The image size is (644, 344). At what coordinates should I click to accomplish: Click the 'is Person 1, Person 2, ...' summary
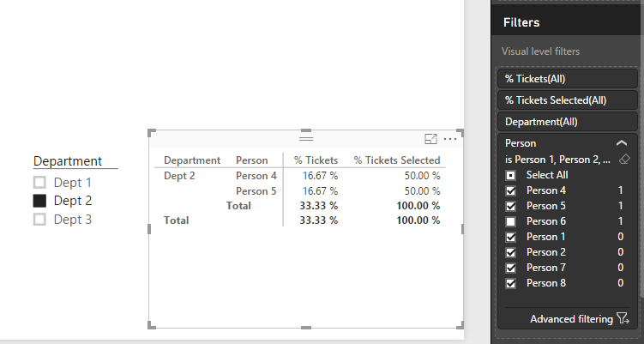[x=557, y=160]
